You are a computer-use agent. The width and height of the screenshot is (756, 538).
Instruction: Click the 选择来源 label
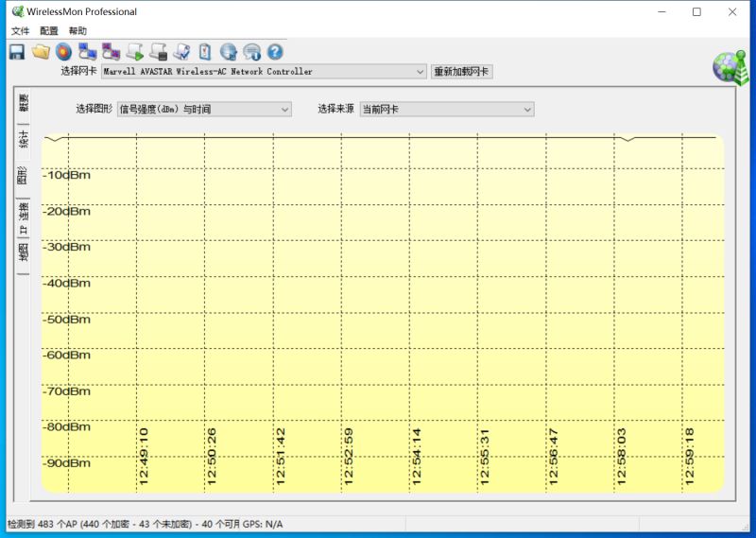[x=336, y=109]
